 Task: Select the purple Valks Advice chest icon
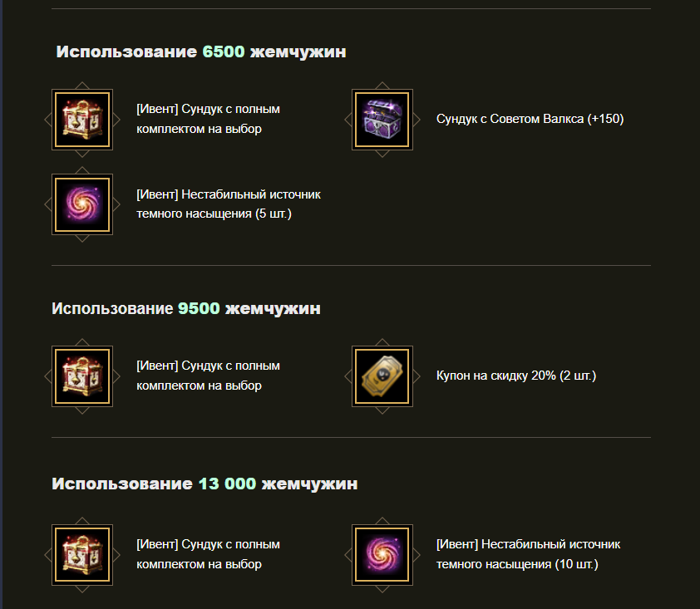point(382,120)
